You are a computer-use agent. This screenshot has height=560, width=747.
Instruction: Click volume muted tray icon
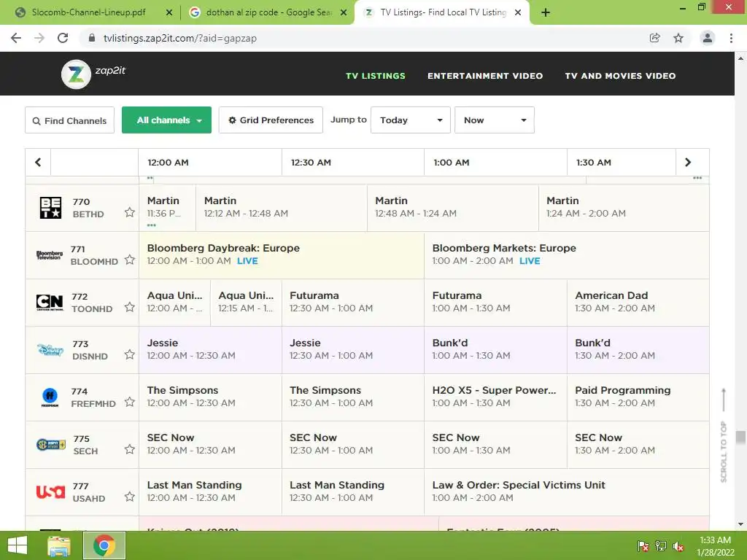tap(678, 545)
